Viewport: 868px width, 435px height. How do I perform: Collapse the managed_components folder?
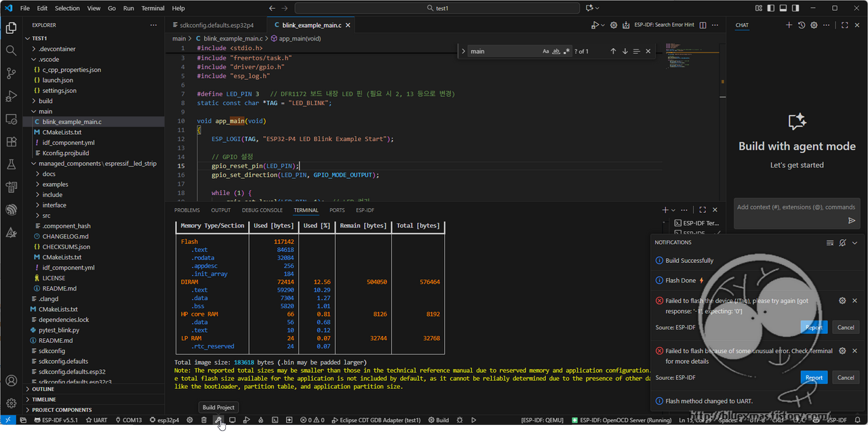(x=95, y=163)
